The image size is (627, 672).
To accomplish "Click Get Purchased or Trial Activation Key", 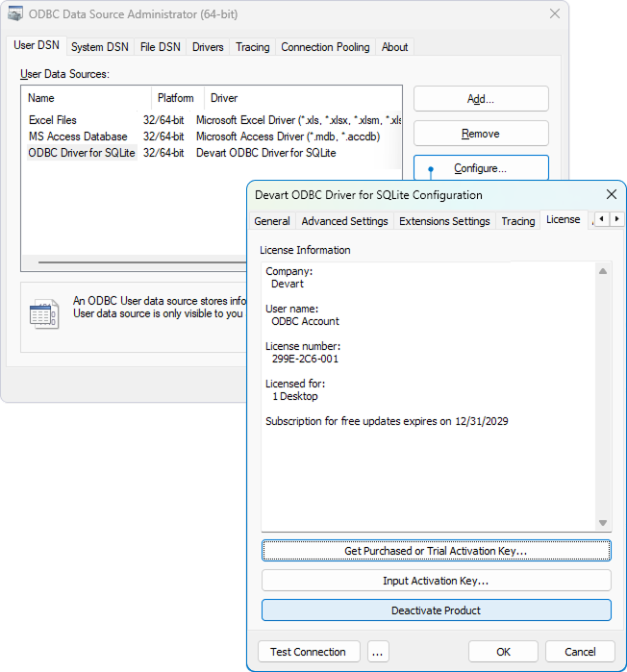I will [437, 551].
